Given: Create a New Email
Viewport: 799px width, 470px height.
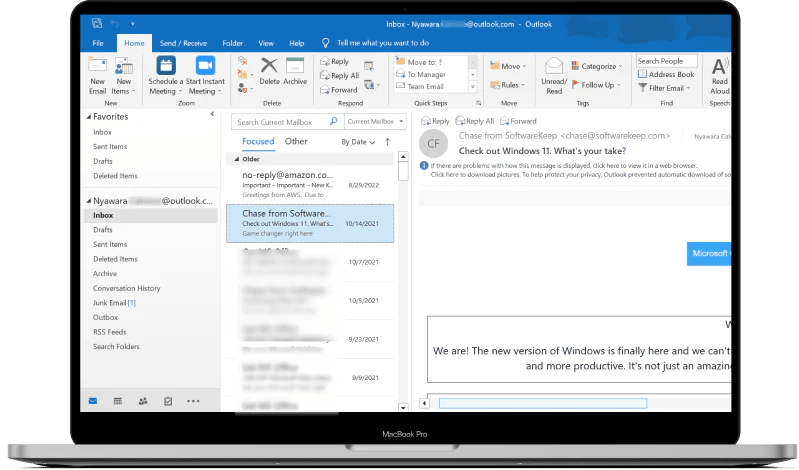Looking at the screenshot, I should click(97, 75).
